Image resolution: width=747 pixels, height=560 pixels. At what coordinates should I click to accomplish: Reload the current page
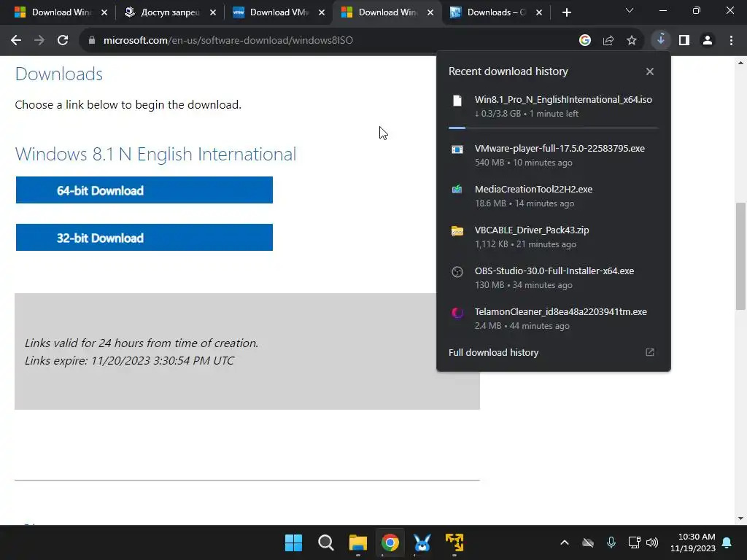[x=63, y=41]
